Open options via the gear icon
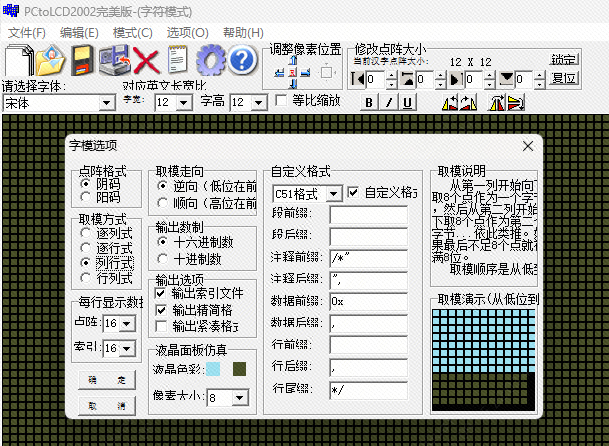609x446 pixels. (210, 60)
